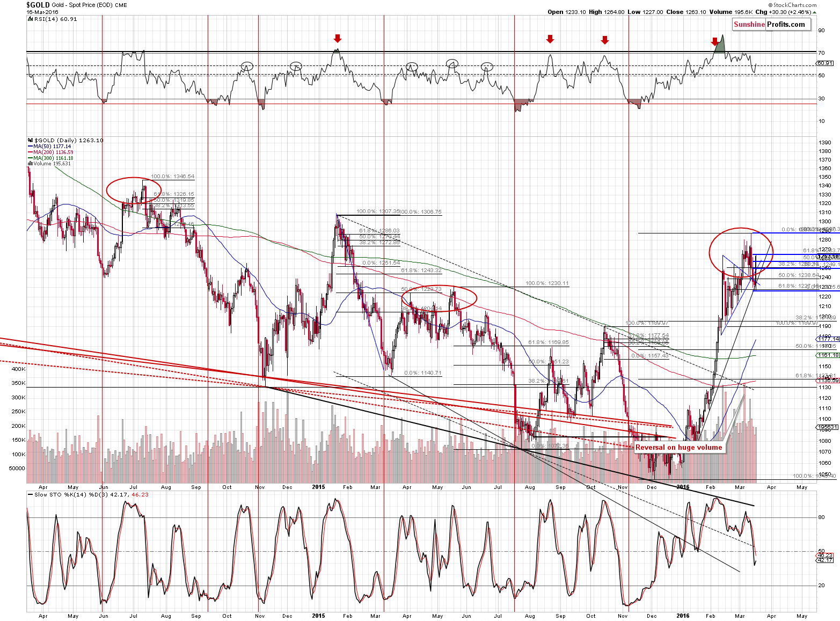Click the 'Reversal on huge volume' annotation
840x621 pixels.
(679, 447)
